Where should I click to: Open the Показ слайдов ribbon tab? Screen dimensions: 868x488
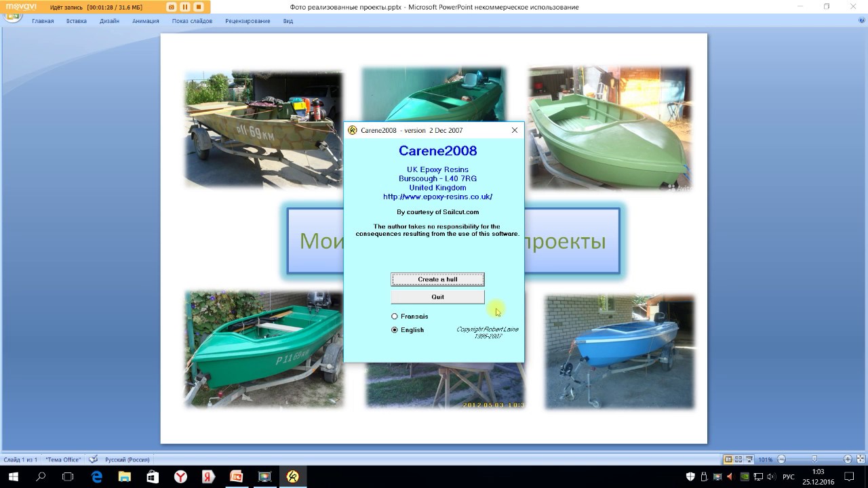point(192,21)
